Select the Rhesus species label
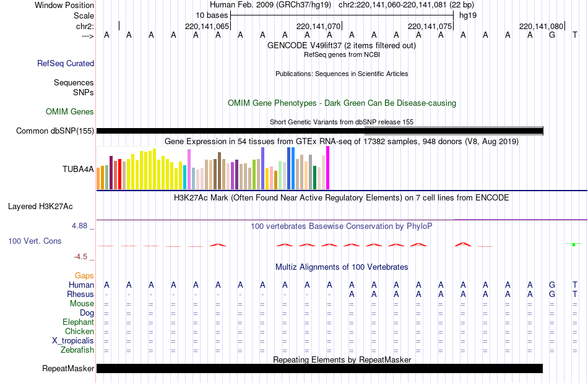 [80, 294]
